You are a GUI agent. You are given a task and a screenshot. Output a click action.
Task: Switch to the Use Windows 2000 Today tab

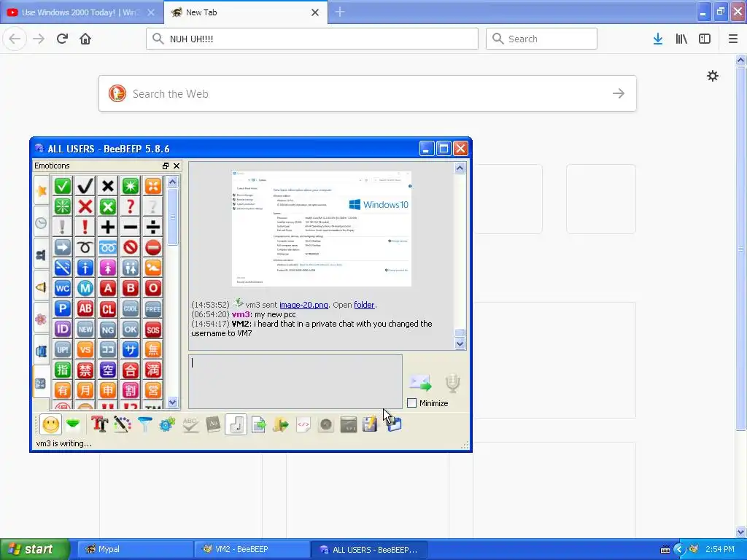pyautogui.click(x=82, y=12)
